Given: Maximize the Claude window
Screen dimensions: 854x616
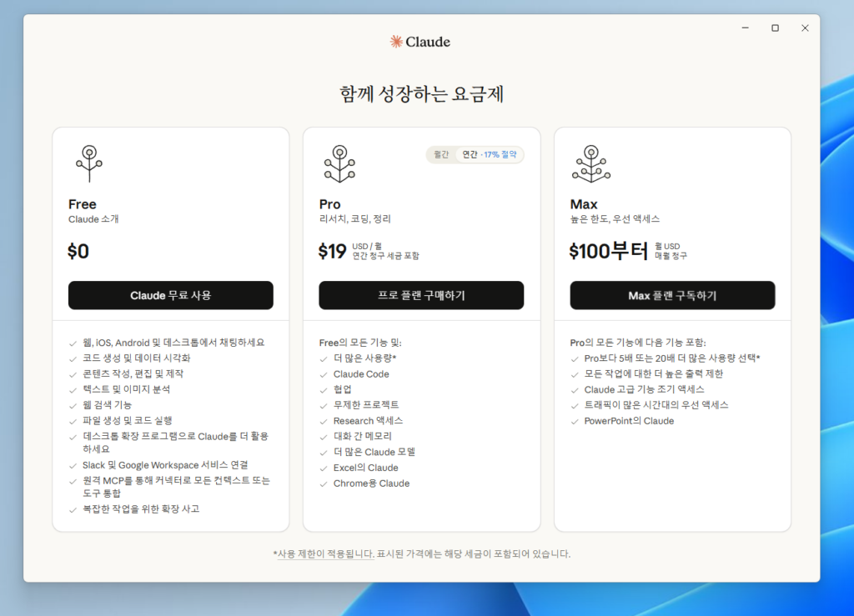Looking at the screenshot, I should click(x=775, y=28).
